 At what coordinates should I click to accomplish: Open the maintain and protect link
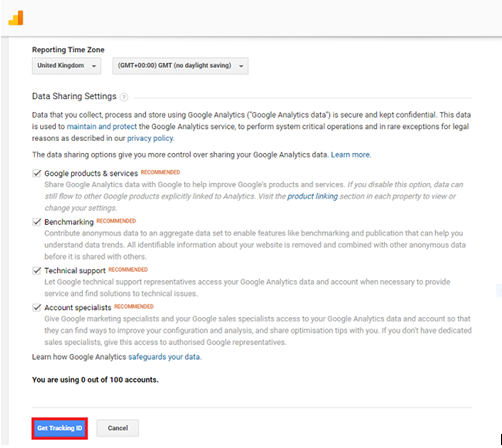click(x=102, y=127)
